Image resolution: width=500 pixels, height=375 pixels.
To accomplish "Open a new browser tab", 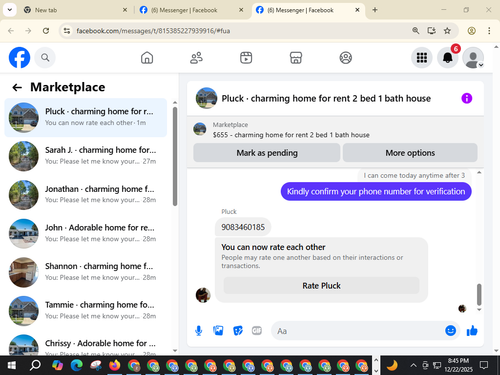I will 375,10.
